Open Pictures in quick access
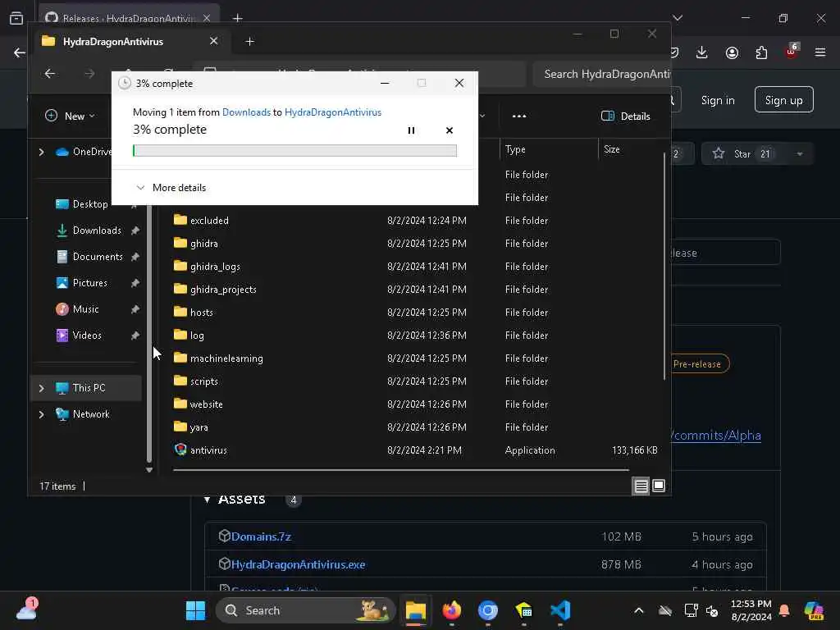Image resolution: width=840 pixels, height=630 pixels. 81,283
